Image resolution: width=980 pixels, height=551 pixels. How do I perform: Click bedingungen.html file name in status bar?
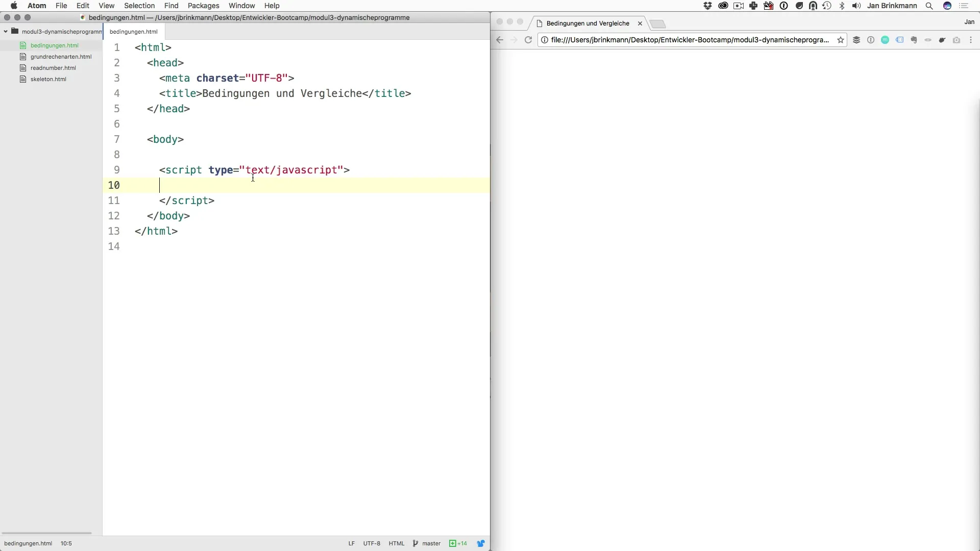(x=28, y=543)
